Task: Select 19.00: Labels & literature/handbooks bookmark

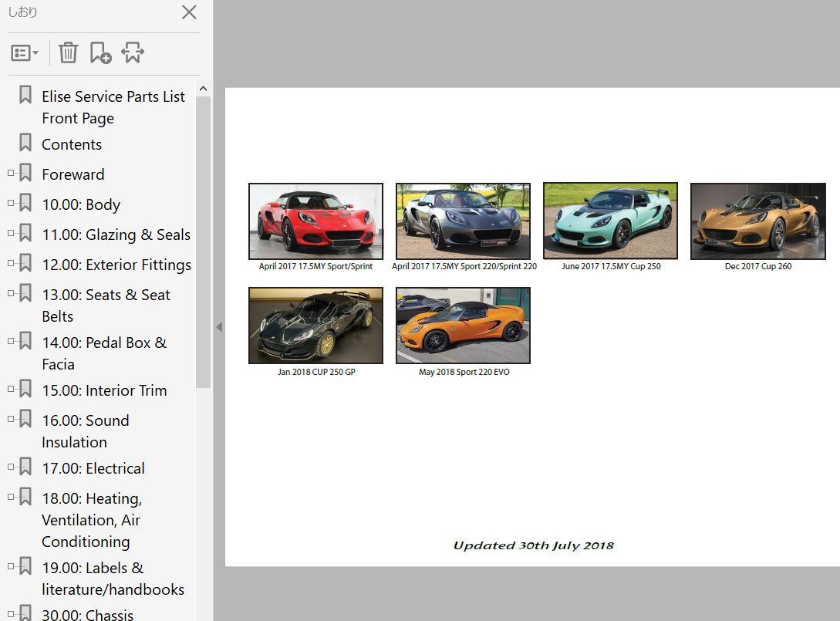Action: point(113,578)
